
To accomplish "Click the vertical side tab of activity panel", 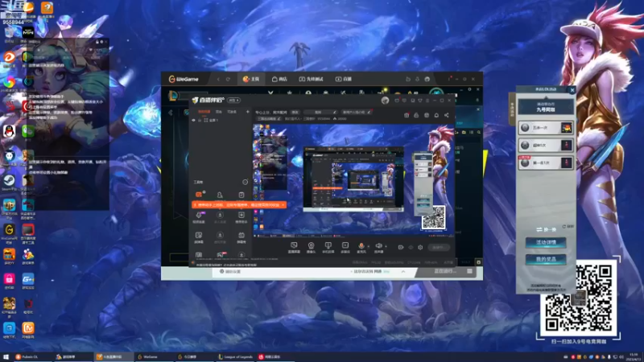I will coord(512,109).
